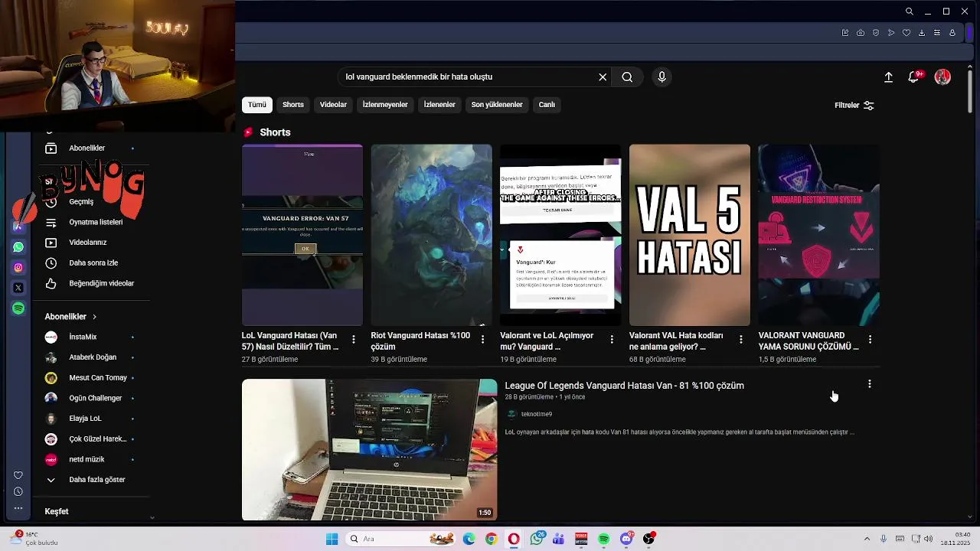Viewport: 980px width, 551px height.
Task: Open the laptop video thumbnail with 1:50 duration
Action: (x=370, y=450)
